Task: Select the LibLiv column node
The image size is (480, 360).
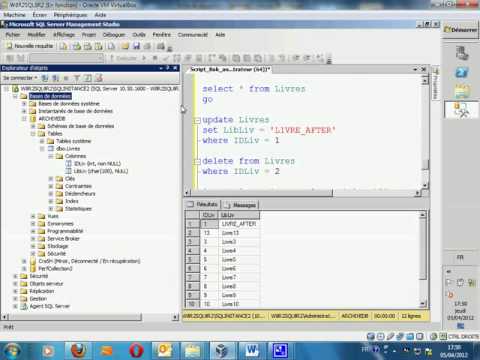Action: pyautogui.click(x=101, y=171)
